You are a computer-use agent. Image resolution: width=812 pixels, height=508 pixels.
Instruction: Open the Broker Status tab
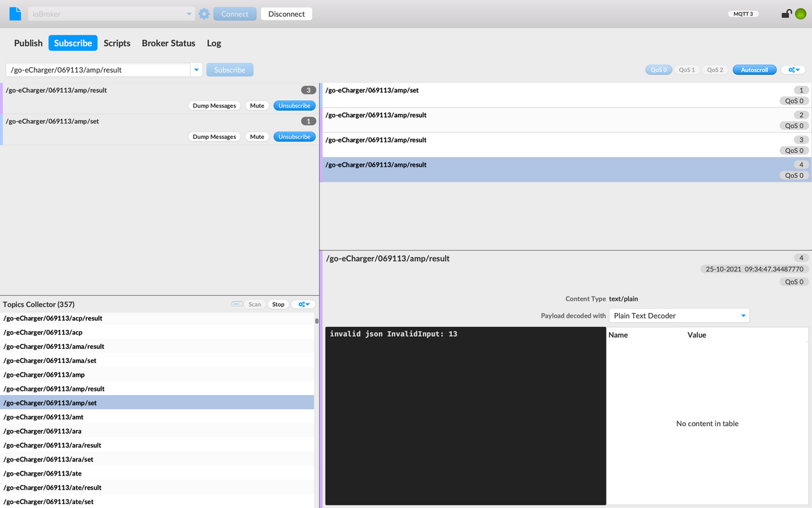point(168,43)
